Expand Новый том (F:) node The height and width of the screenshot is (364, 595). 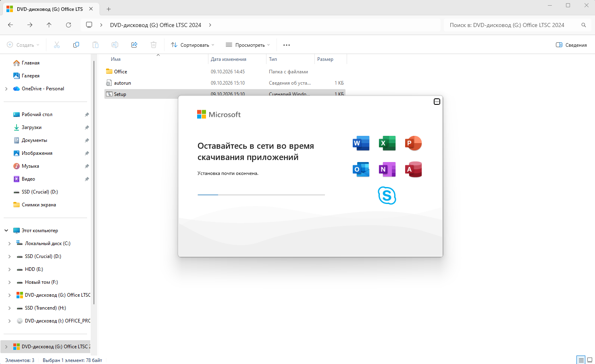[x=10, y=282]
